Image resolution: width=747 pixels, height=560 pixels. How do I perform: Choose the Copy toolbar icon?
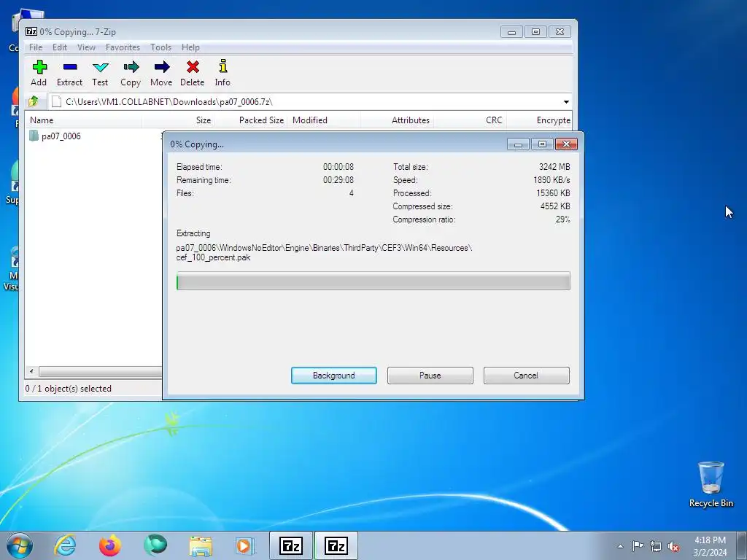pyautogui.click(x=131, y=67)
